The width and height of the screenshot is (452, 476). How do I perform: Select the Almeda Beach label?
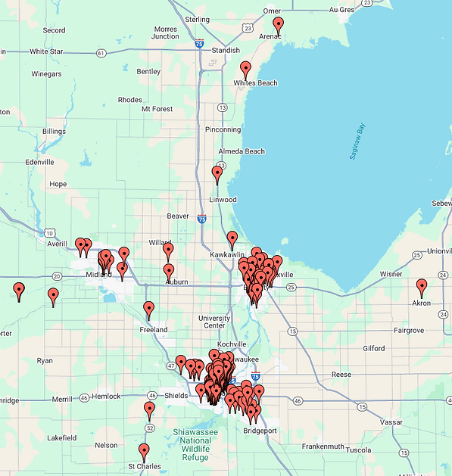(242, 151)
